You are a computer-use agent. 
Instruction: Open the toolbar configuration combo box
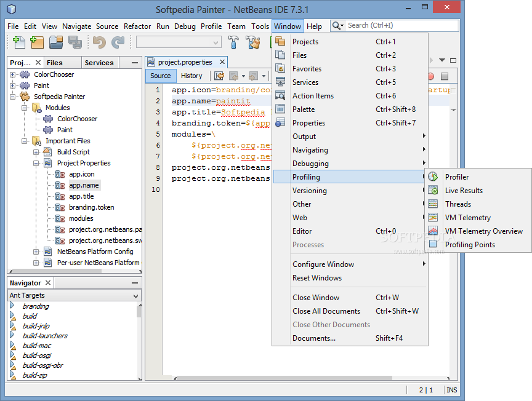[179, 42]
